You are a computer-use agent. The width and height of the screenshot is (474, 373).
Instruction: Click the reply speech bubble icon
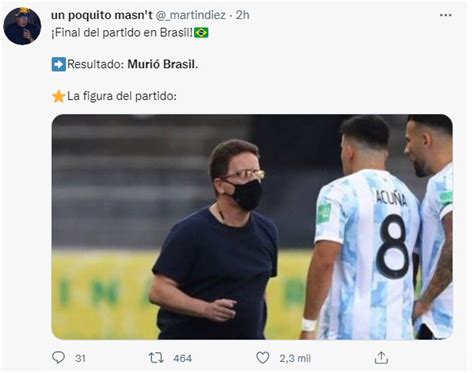point(58,358)
